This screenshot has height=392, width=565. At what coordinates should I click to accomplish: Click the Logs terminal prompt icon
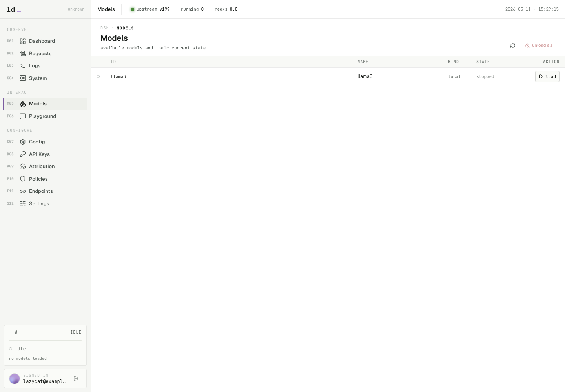pyautogui.click(x=23, y=66)
